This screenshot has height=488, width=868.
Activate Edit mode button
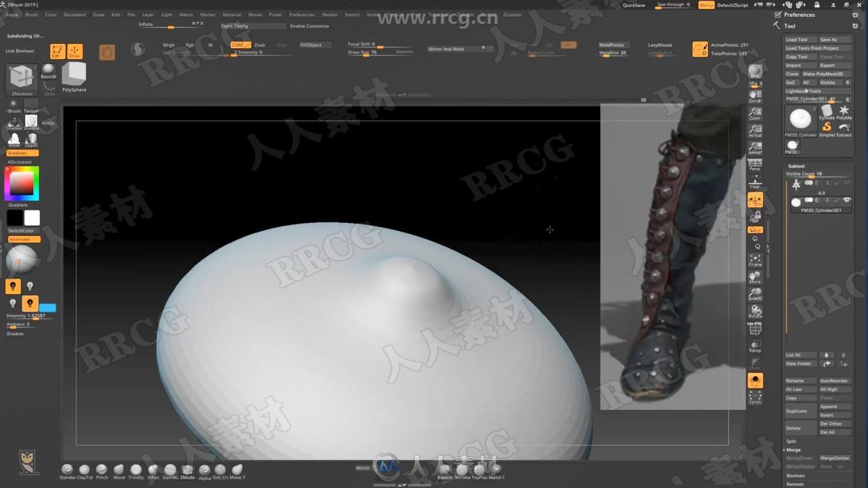58,52
